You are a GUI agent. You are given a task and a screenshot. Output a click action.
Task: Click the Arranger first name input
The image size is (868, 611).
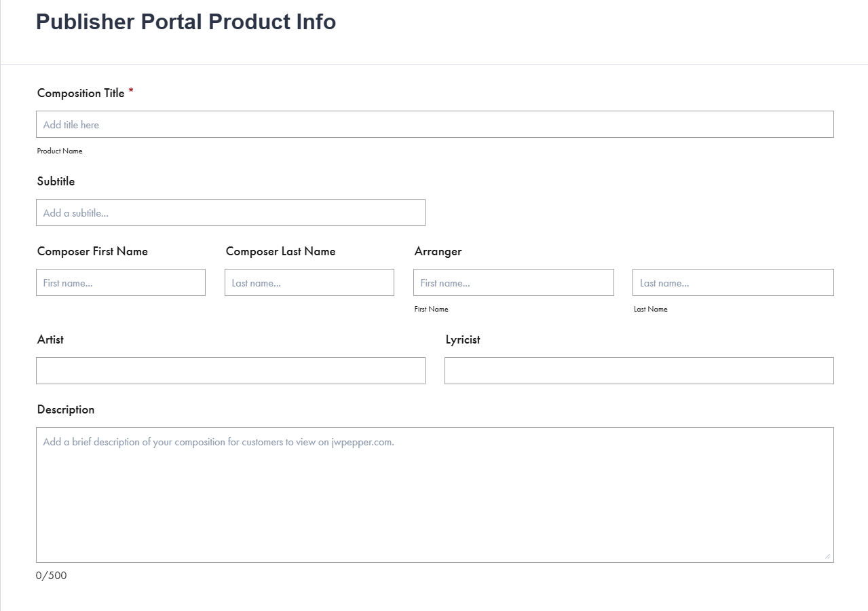click(513, 282)
